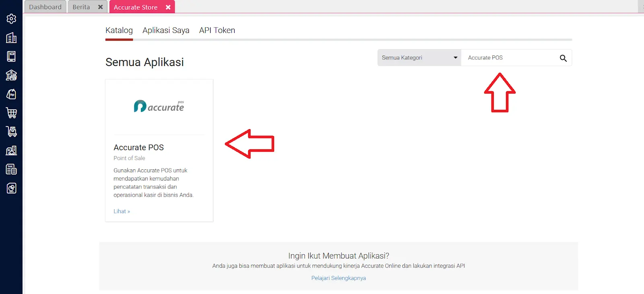
Task: Open the ledger book module icon
Action: coord(11,56)
